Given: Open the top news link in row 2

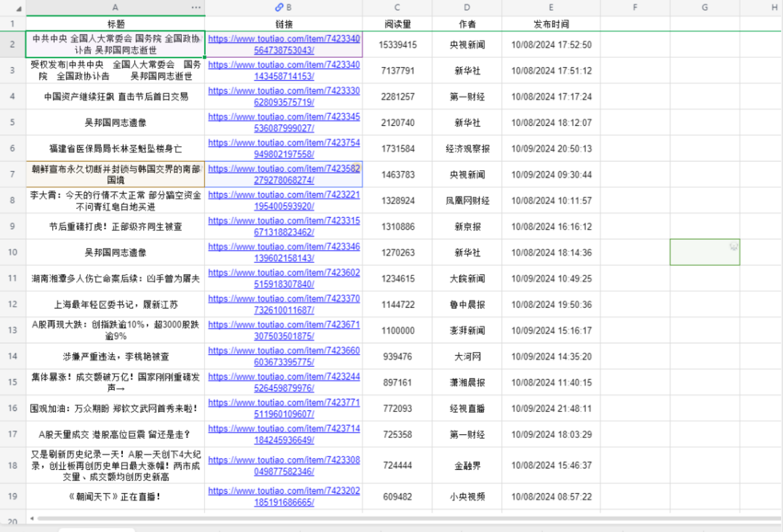Looking at the screenshot, I should point(283,44).
